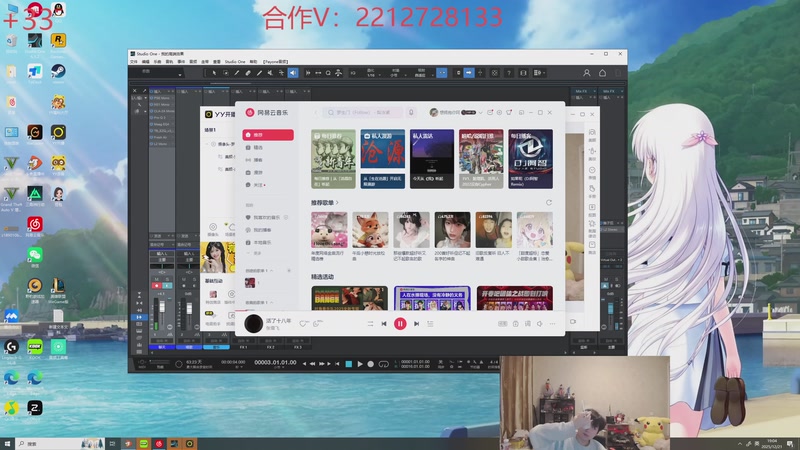Click the right main output channel fader
The image size is (800, 450).
pyautogui.click(x=610, y=309)
